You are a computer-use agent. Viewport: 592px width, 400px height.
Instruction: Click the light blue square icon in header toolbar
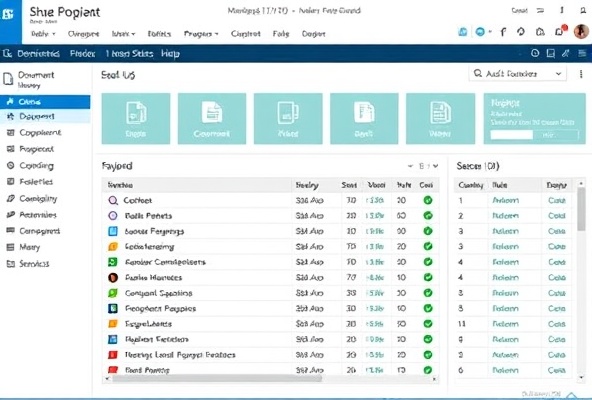pos(462,32)
